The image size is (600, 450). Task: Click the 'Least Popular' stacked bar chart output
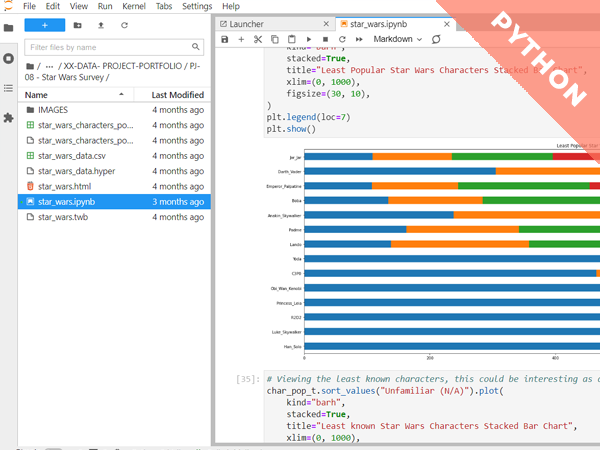tap(432, 251)
